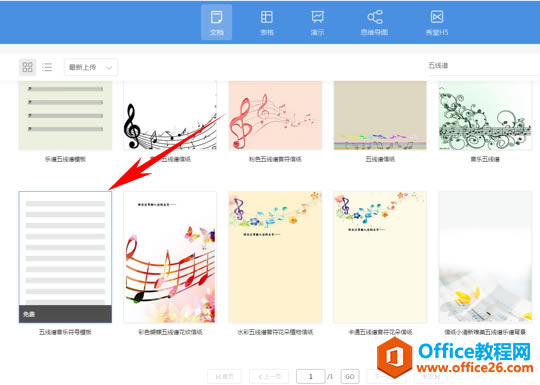
Task: Open the 乐谱五线谱模板 thumbnail
Action: point(65,116)
